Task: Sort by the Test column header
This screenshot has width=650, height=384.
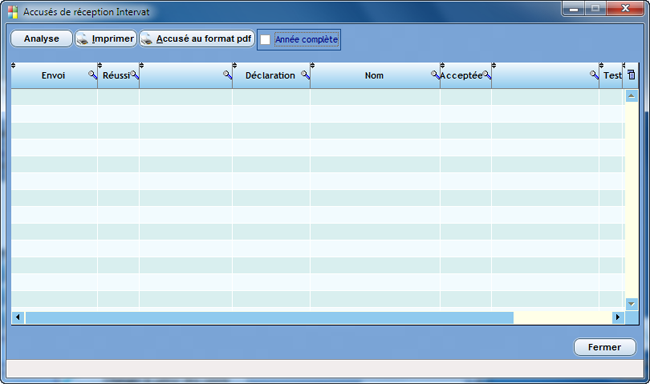Action: point(612,75)
